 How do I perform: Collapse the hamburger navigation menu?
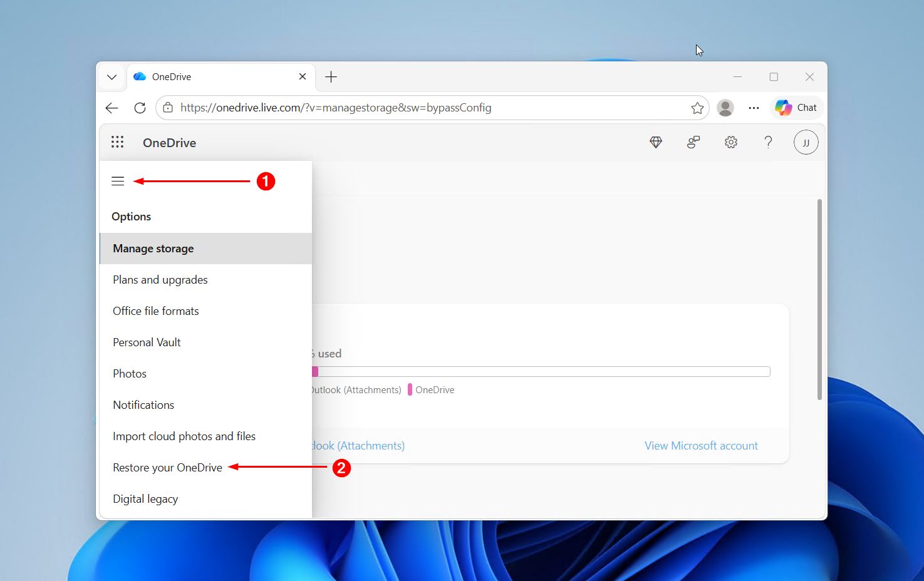tap(118, 182)
